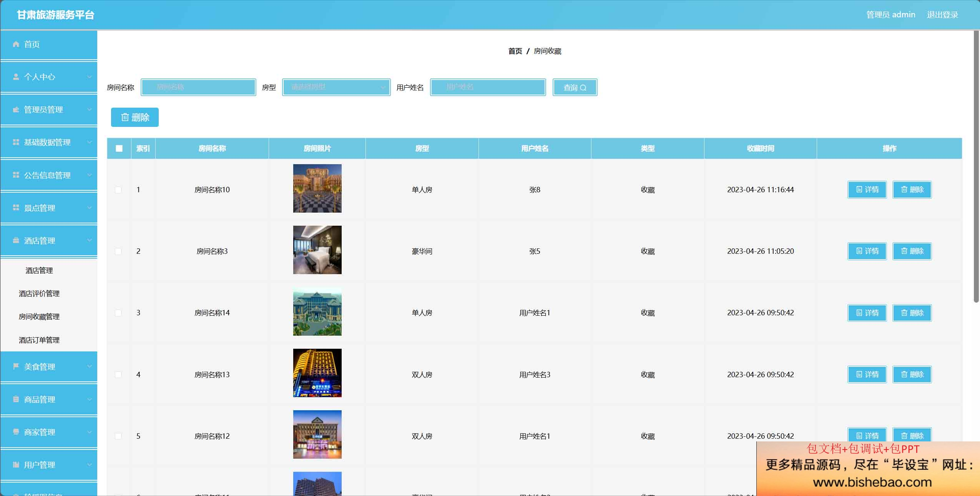Open room photo thumbnail for 房间名称13
This screenshot has width=980, height=496.
pos(317,373)
